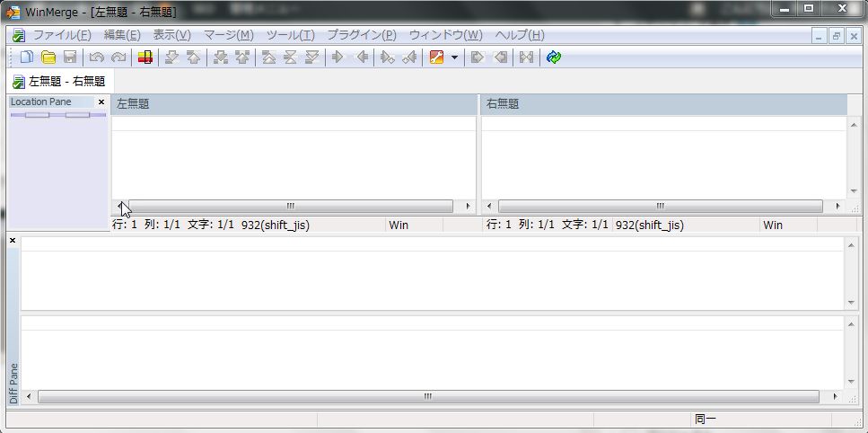Click lower Diff Pane text area
The image size is (868, 433).
(433, 353)
